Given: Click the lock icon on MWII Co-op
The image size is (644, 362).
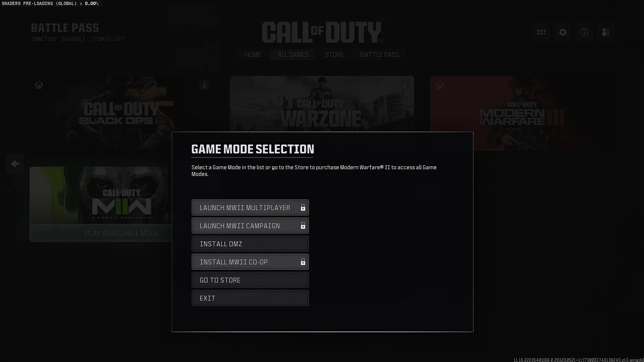Looking at the screenshot, I should tap(303, 262).
